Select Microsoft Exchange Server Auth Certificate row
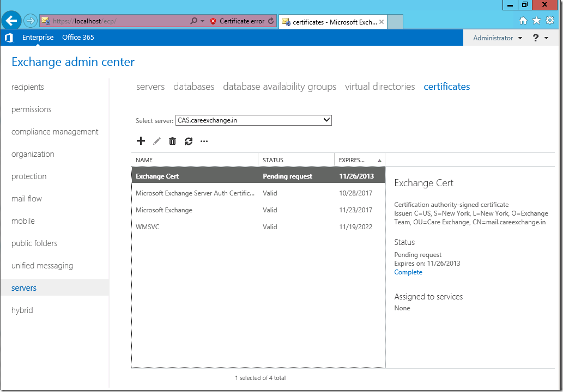The width and height of the screenshot is (563, 392). tap(258, 193)
